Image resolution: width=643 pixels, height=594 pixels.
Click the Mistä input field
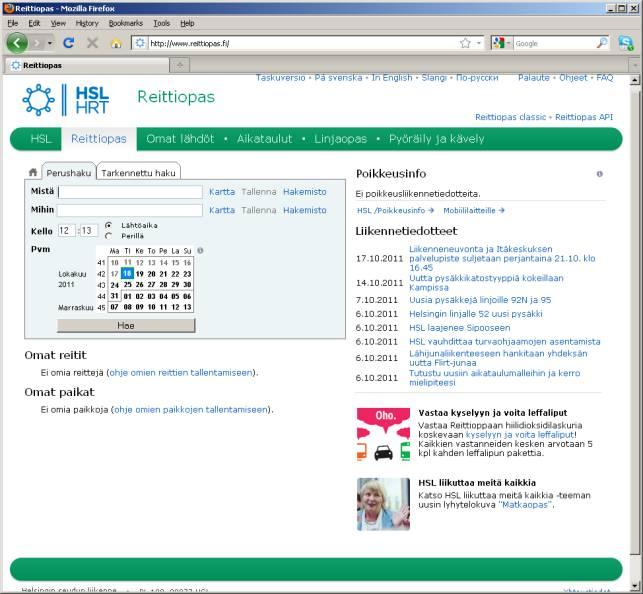tap(130, 192)
